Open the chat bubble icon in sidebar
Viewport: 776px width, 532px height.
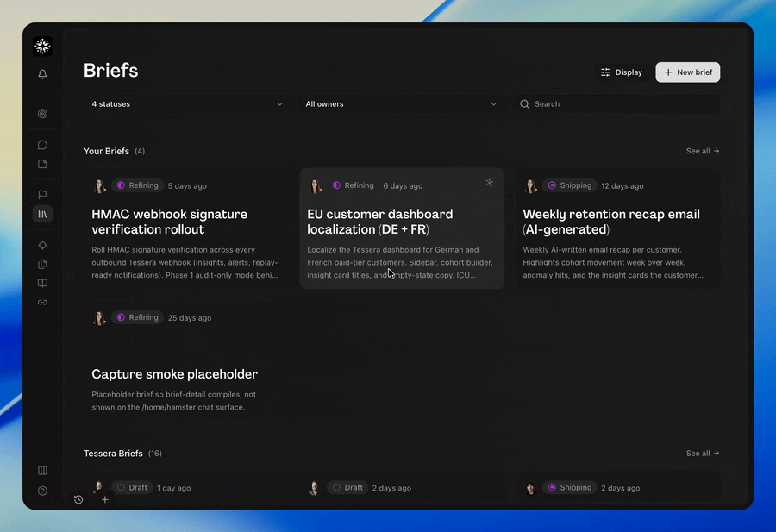[42, 145]
